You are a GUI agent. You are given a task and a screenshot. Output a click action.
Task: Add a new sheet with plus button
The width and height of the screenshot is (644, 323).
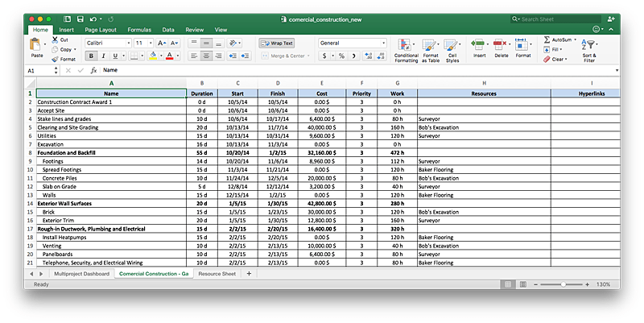pos(249,273)
